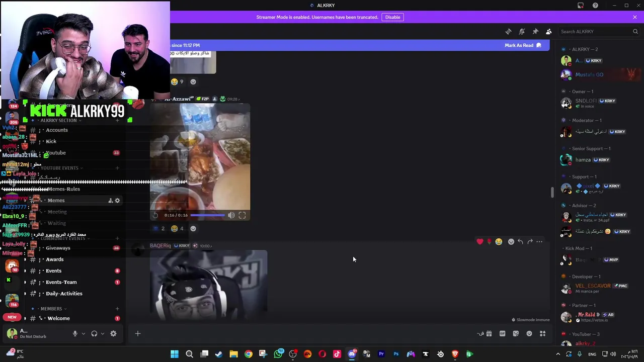The image size is (644, 362).
Task: Add a reaction next to the 9 laughs
Action: tap(193, 81)
